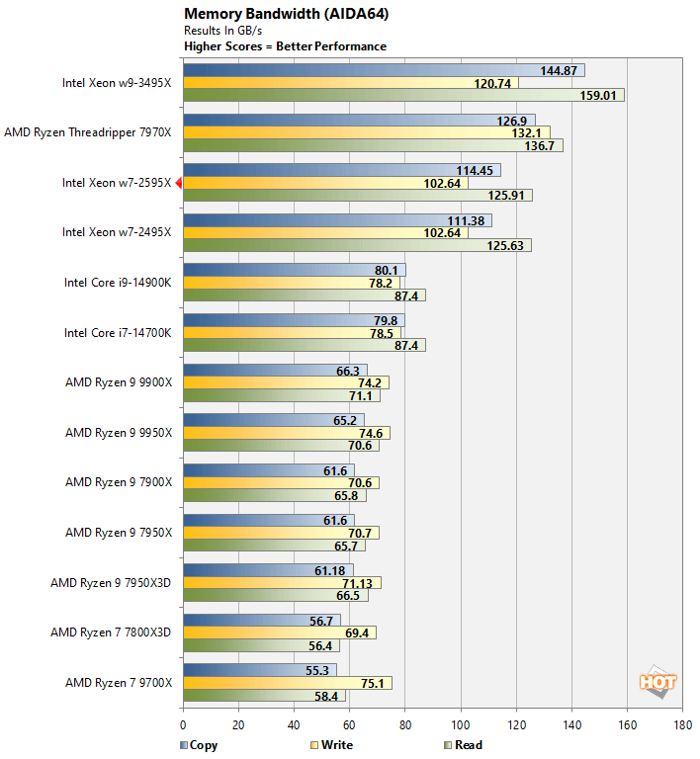
Task: Click the 69.4 Write value for 7800X3D
Action: [357, 633]
